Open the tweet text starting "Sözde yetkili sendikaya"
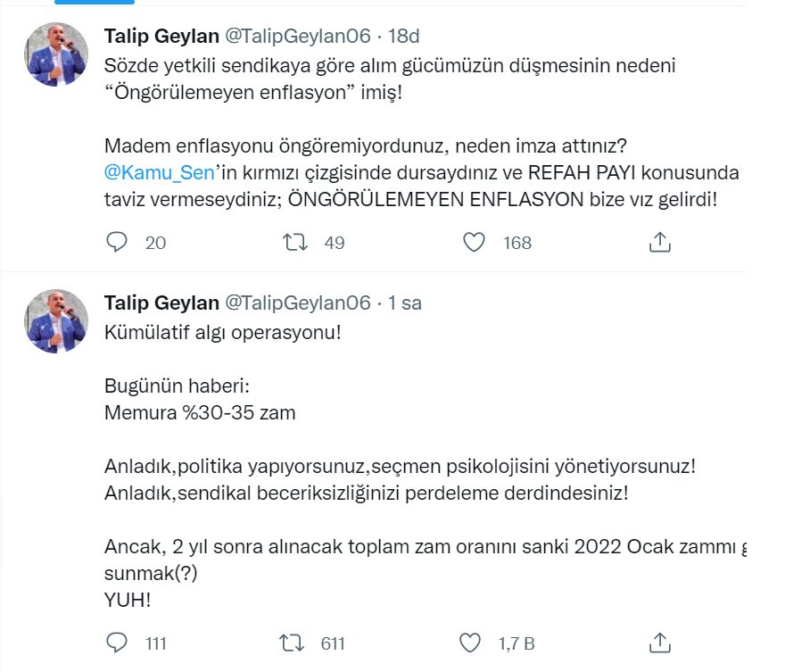 (x=391, y=65)
